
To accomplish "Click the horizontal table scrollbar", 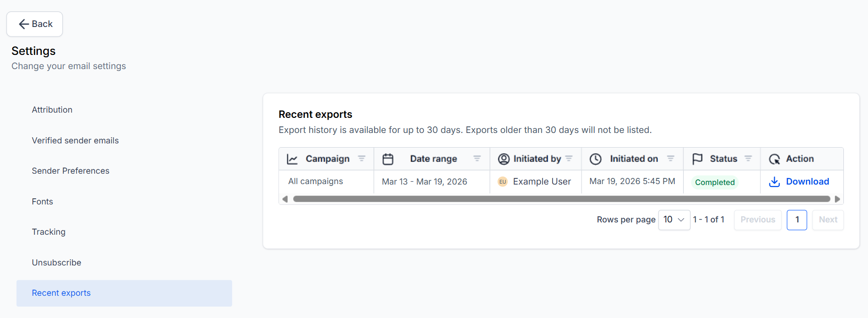I will pos(561,199).
